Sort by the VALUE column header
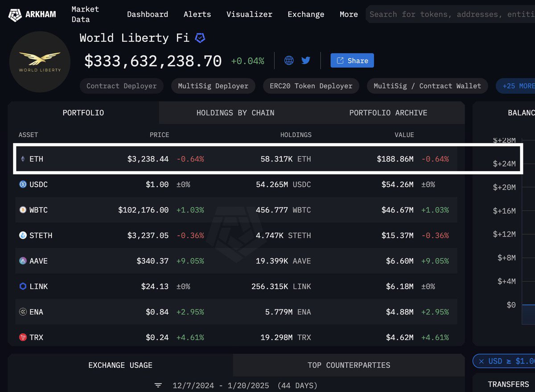The height and width of the screenshot is (392, 535). [x=404, y=135]
